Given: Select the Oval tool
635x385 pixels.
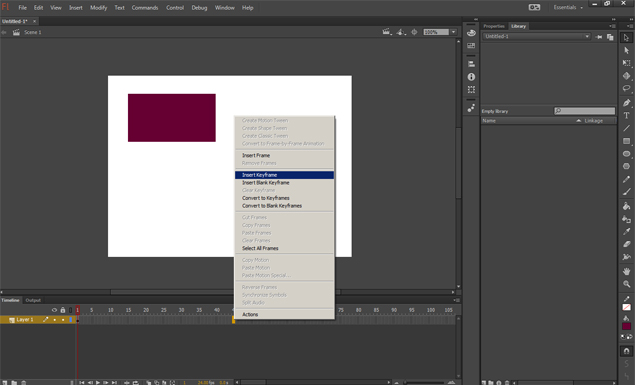Looking at the screenshot, I should coord(626,153).
